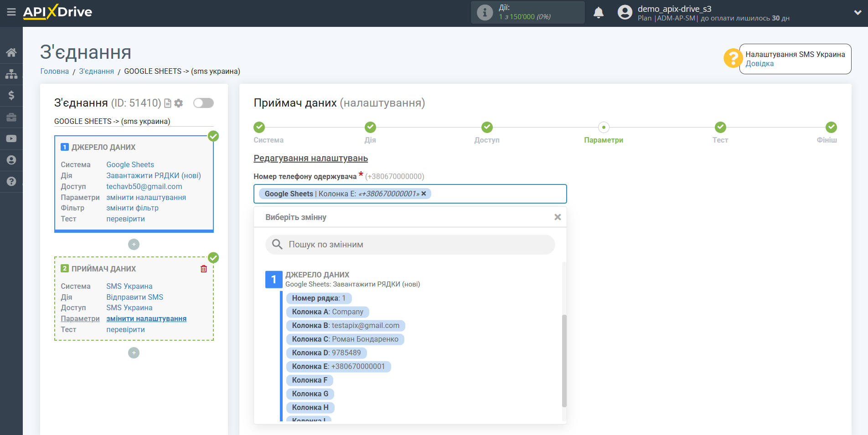Select variable Номер рядка: 1
The width and height of the screenshot is (868, 435).
tap(319, 298)
